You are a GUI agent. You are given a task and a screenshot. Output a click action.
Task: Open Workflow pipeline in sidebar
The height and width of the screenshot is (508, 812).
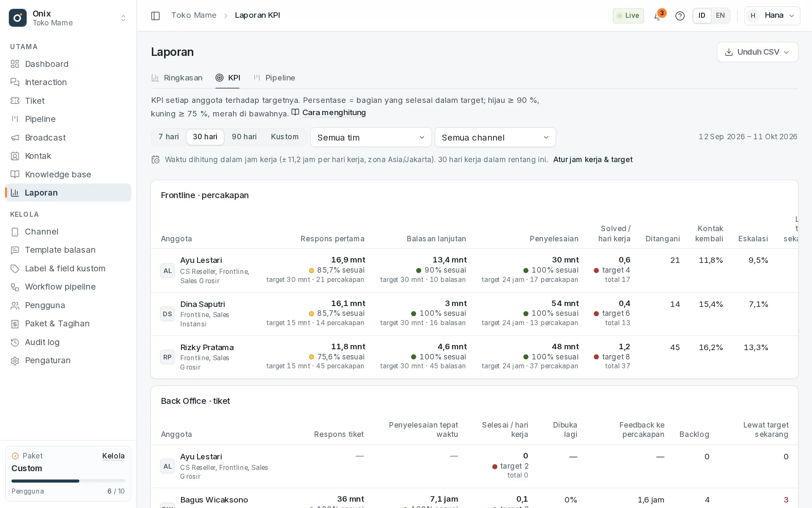68,287
